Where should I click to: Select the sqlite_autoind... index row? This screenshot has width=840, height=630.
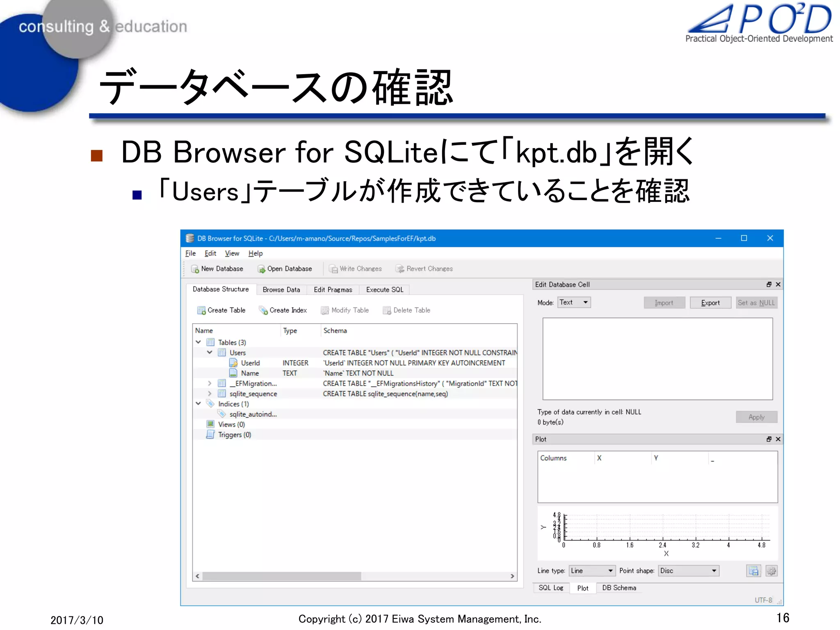(x=355, y=414)
